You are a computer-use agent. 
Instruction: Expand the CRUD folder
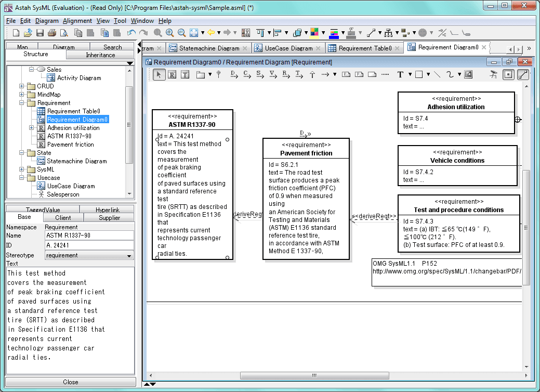pyautogui.click(x=22, y=86)
